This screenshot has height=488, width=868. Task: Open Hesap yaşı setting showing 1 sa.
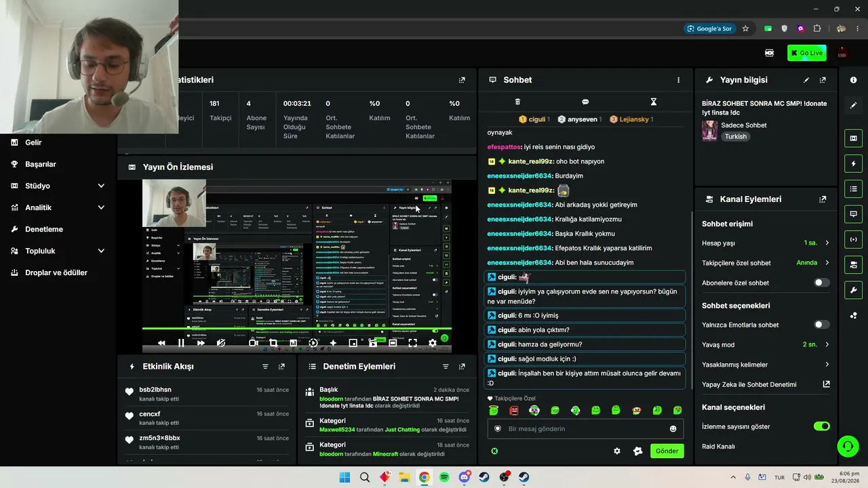(766, 243)
